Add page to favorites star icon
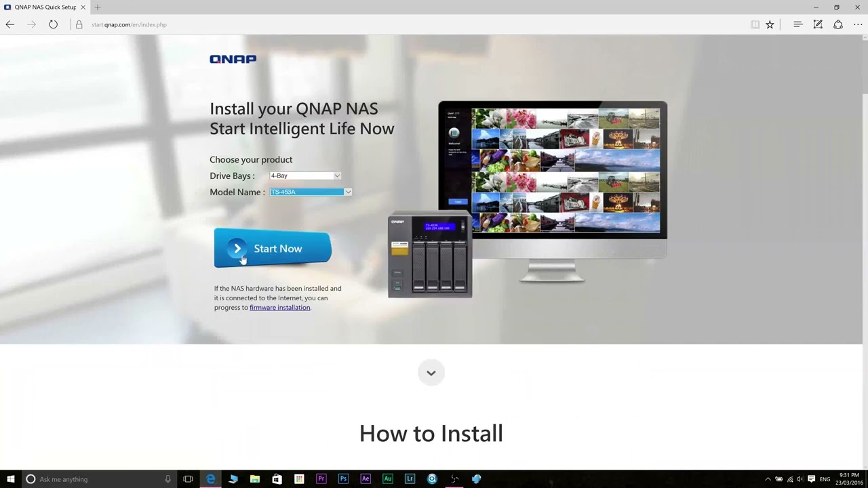The width and height of the screenshot is (868, 488). coord(770,24)
